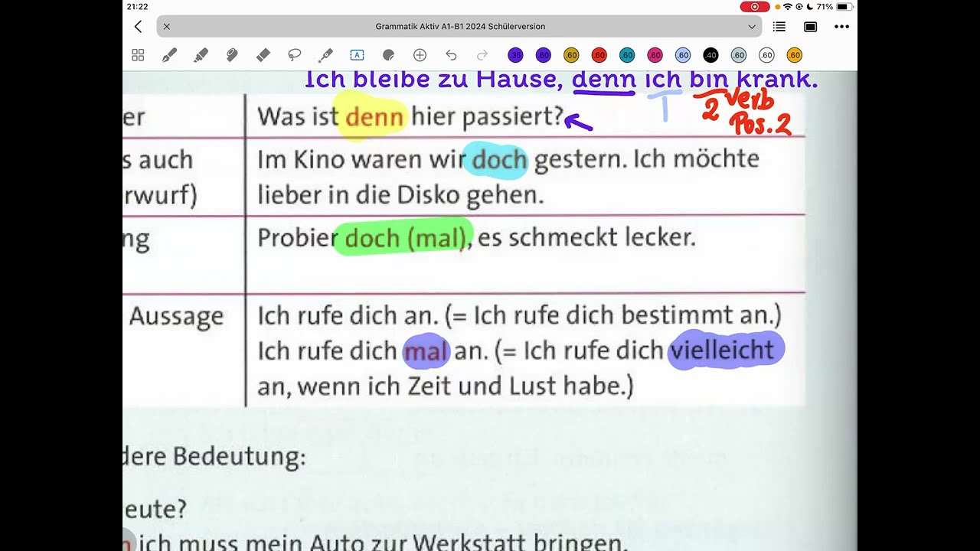Tap the blue-highlighted word "doch"
This screenshot has width=980, height=551.
[499, 160]
